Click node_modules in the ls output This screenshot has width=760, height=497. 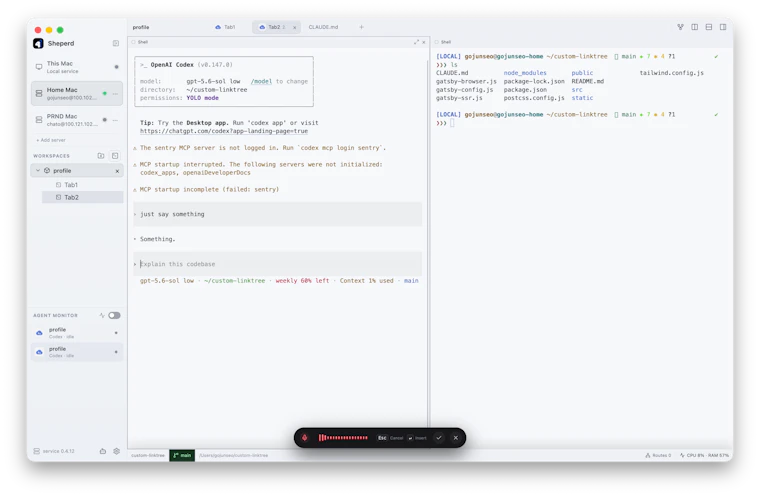pyautogui.click(x=525, y=73)
